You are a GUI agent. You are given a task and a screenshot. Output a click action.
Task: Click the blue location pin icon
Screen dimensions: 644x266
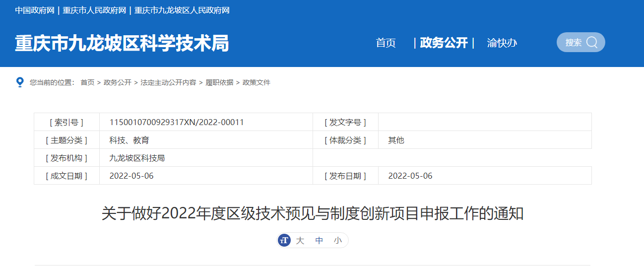point(20,82)
